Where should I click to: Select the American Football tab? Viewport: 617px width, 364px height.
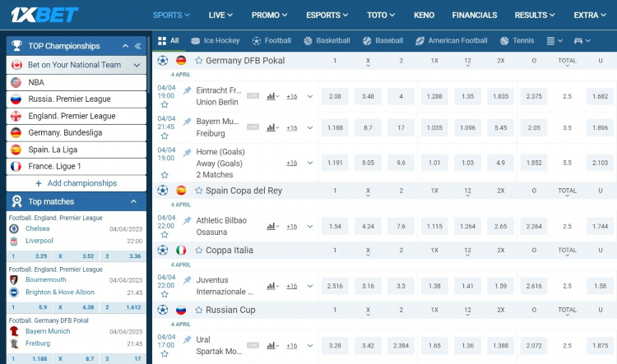pos(452,40)
